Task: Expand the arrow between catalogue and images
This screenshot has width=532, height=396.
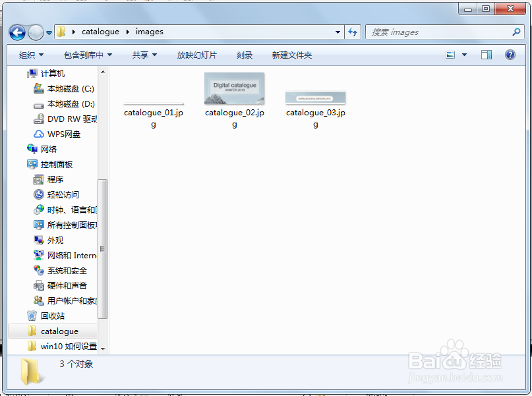Action: (128, 32)
